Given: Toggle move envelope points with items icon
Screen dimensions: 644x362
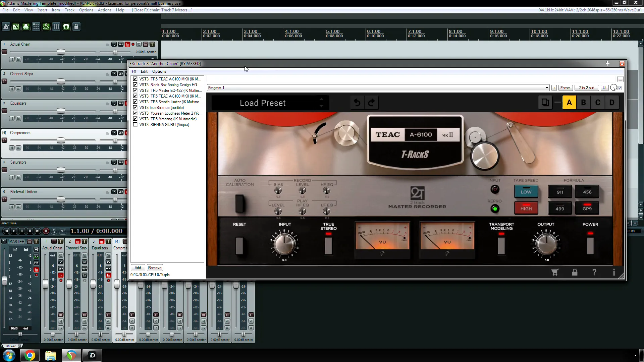Looking at the screenshot, I should pos(46,26).
